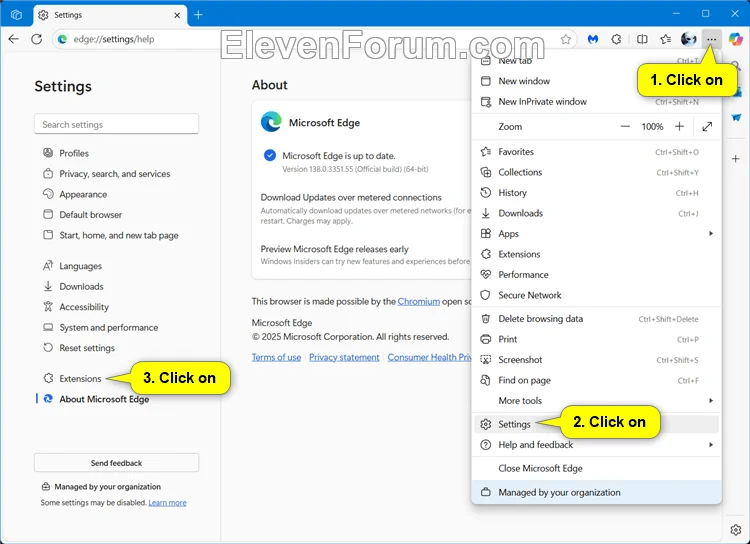Choose Delete browsing data from the menu
Viewport: 750px width, 544px height.
596,319
